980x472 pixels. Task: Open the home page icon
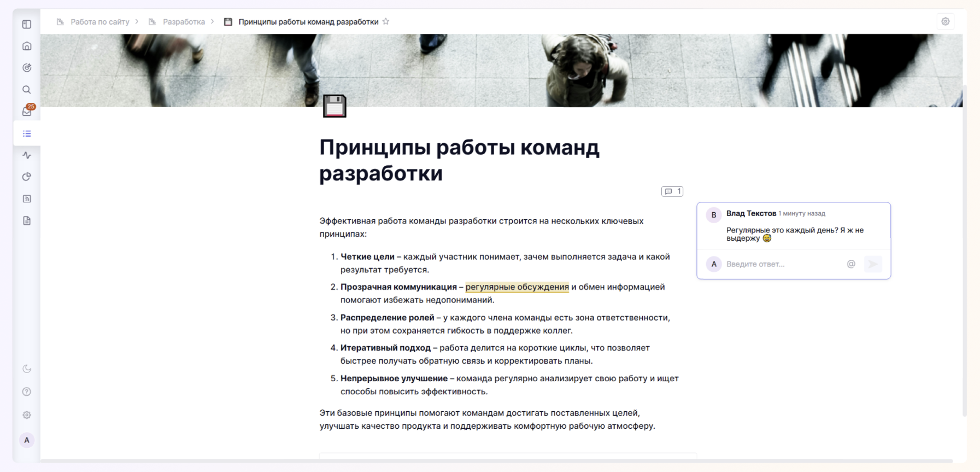click(27, 46)
